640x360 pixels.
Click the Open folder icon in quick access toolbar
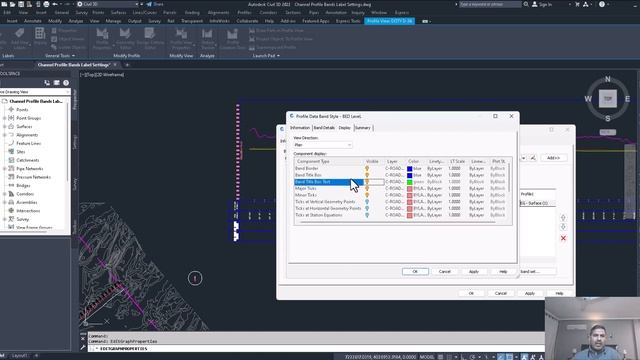tap(13, 4)
